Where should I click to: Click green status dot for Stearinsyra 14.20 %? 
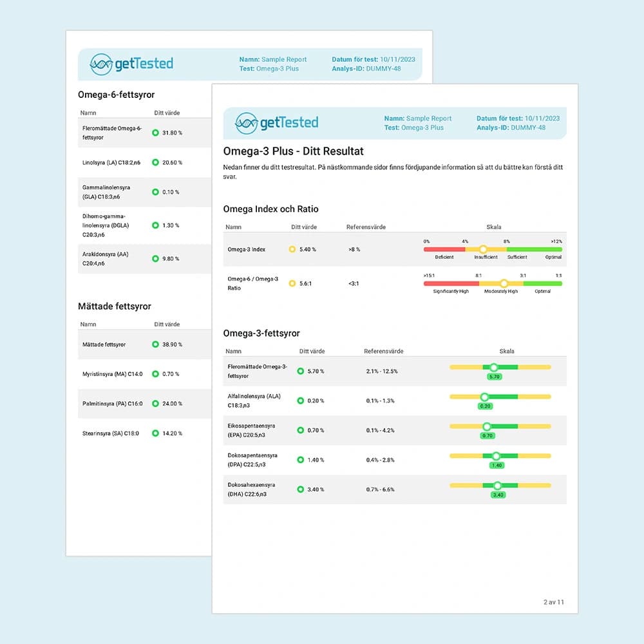[x=155, y=433]
